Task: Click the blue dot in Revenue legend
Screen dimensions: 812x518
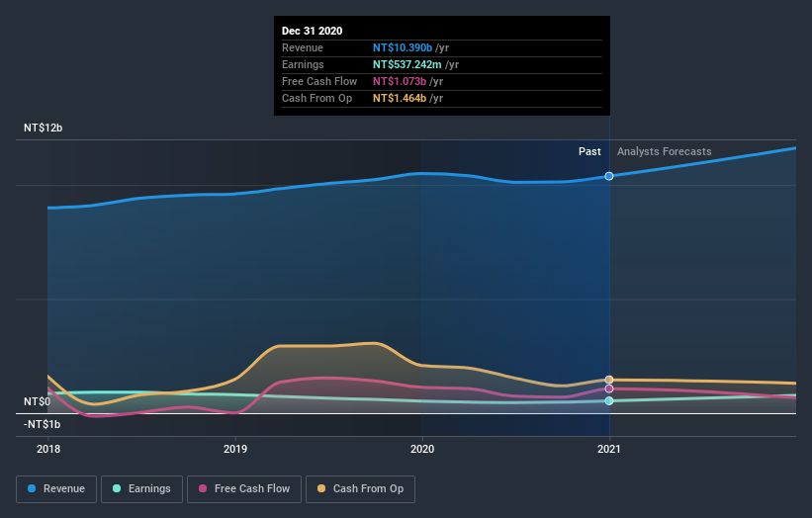Action: tap(32, 488)
